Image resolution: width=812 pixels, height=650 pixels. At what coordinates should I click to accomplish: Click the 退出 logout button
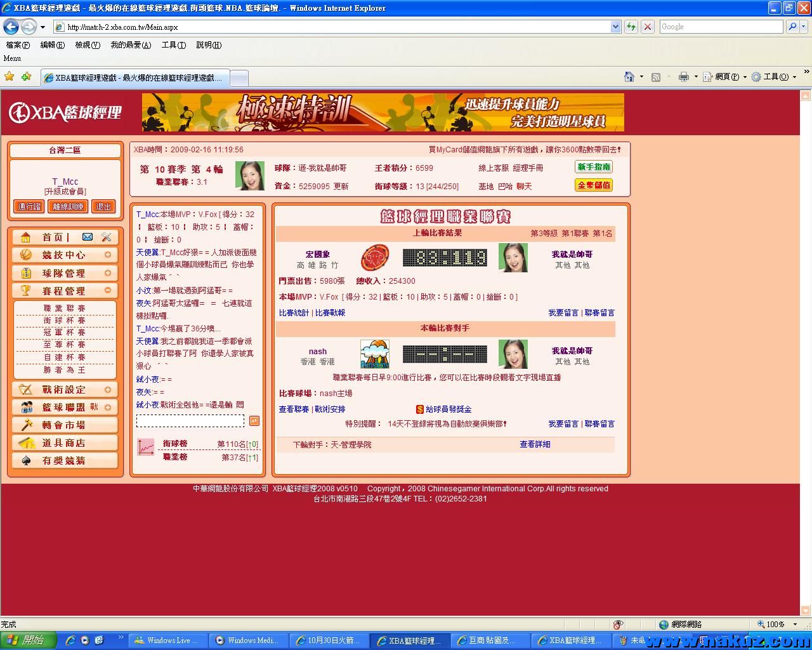(x=103, y=206)
